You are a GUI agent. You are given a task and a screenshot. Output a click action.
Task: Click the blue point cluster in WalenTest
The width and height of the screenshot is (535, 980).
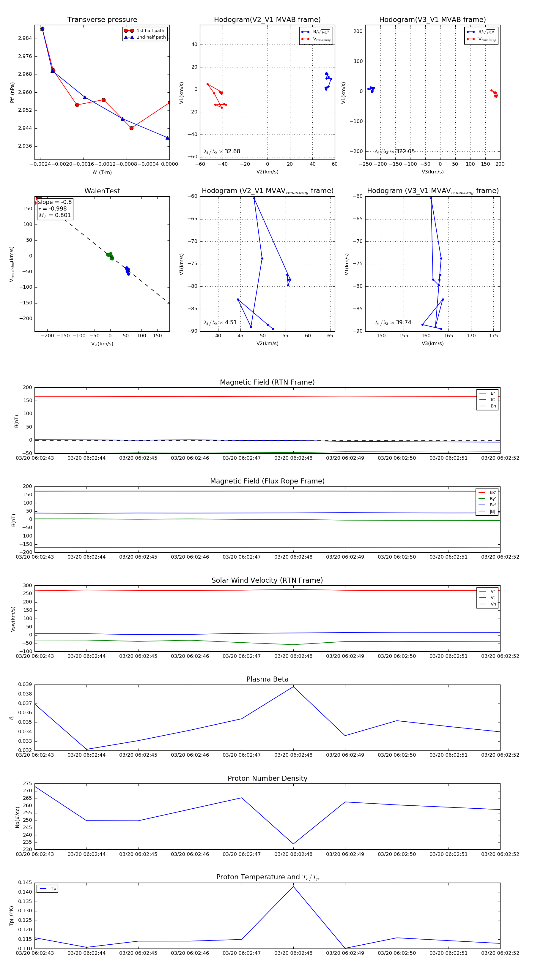pyautogui.click(x=128, y=271)
